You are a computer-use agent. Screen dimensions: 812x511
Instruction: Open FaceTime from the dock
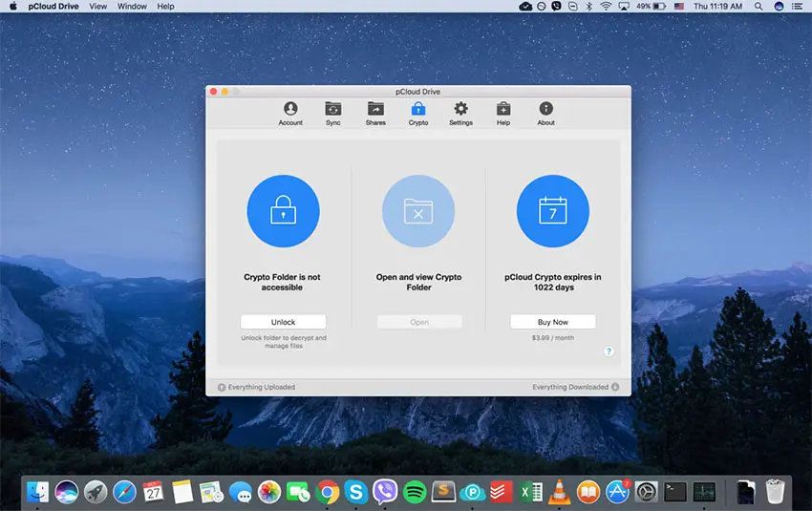tap(298, 492)
